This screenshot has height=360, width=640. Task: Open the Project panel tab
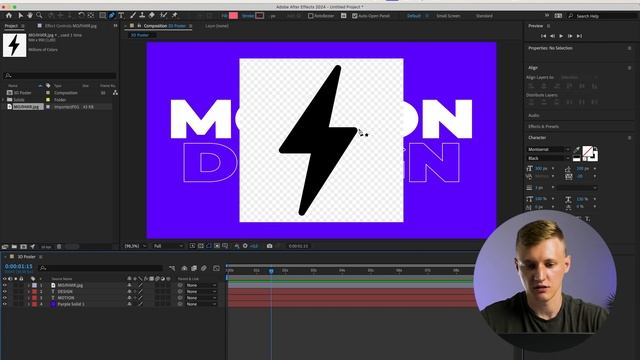point(11,26)
